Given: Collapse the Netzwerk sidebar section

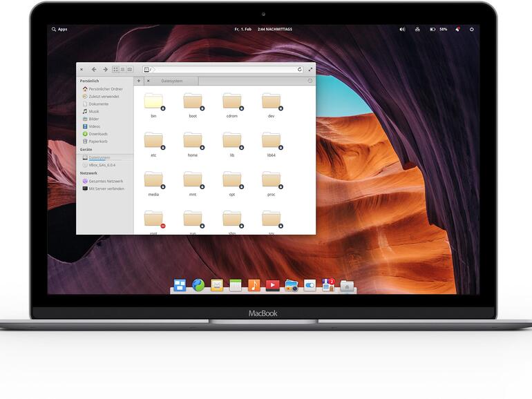Looking at the screenshot, I should [88, 173].
